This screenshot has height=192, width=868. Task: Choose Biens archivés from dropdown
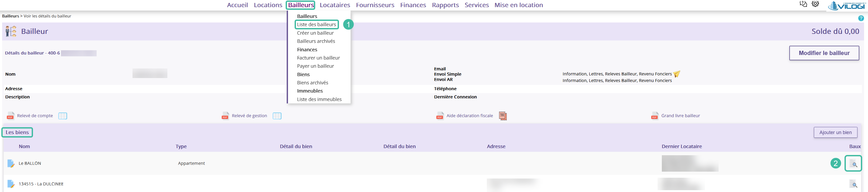312,83
